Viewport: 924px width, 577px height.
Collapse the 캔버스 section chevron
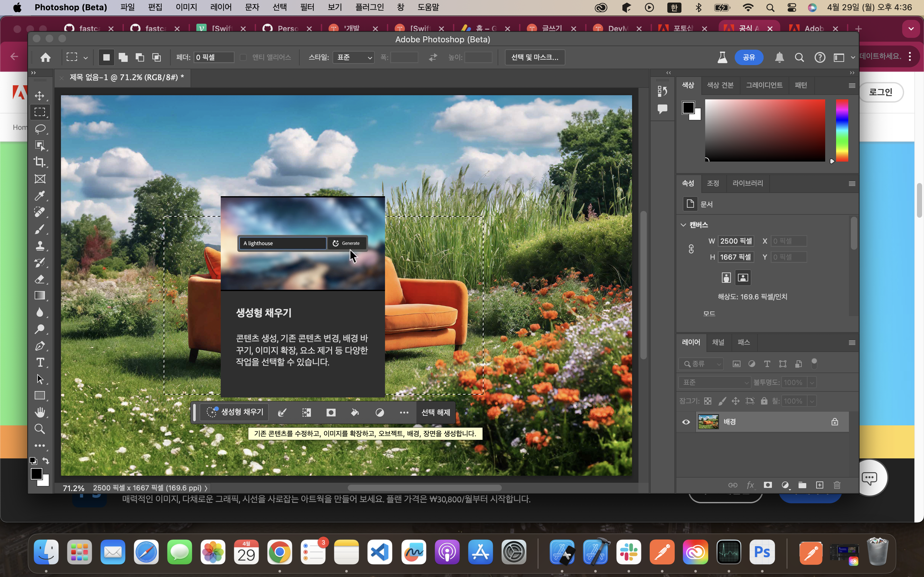[x=683, y=225]
